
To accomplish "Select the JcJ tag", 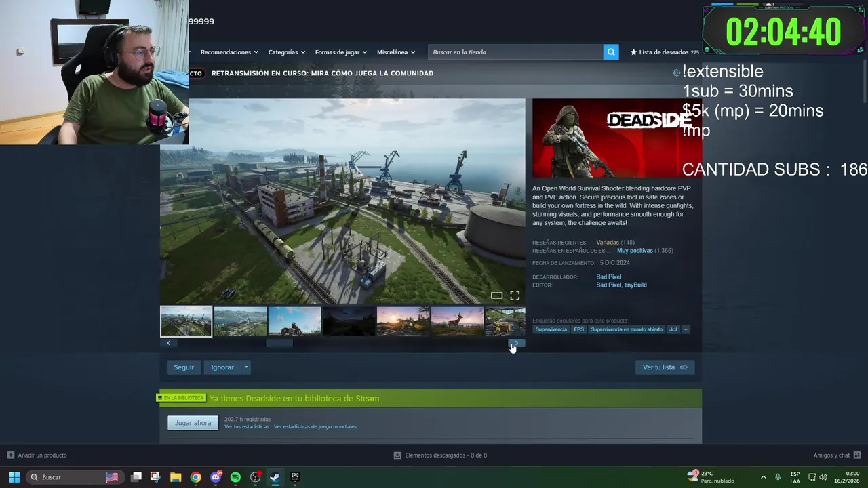I will pos(673,329).
